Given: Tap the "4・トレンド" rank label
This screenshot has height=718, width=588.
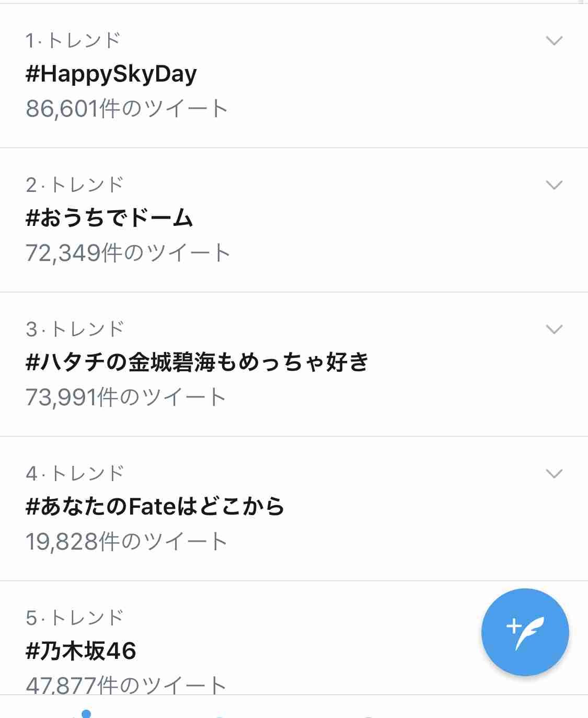Looking at the screenshot, I should pos(74,474).
